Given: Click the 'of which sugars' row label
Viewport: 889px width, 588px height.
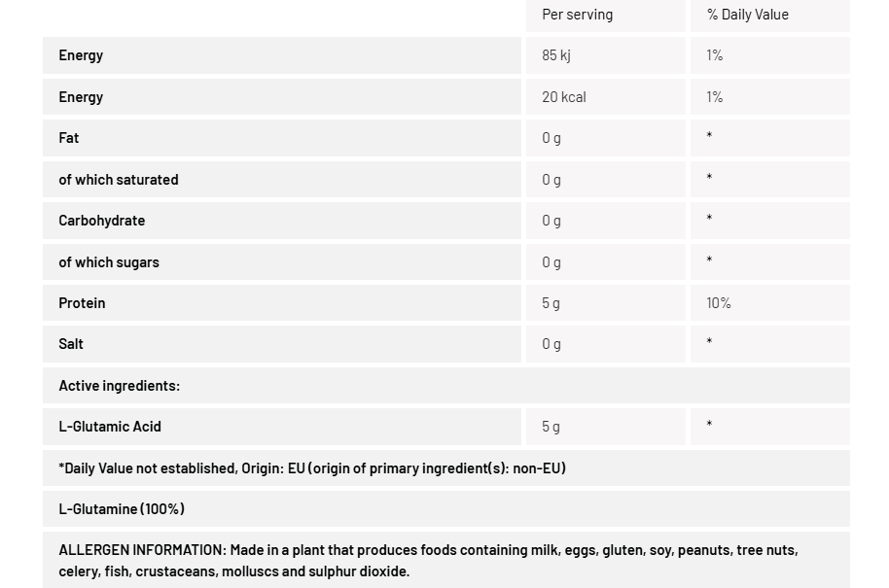Looking at the screenshot, I should [x=109, y=262].
